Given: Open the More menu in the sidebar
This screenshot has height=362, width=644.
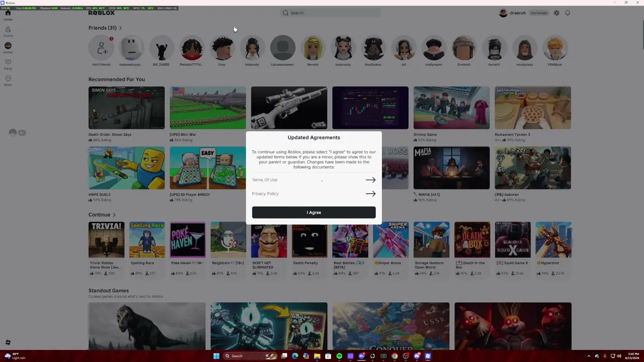Looking at the screenshot, I should coord(8,80).
